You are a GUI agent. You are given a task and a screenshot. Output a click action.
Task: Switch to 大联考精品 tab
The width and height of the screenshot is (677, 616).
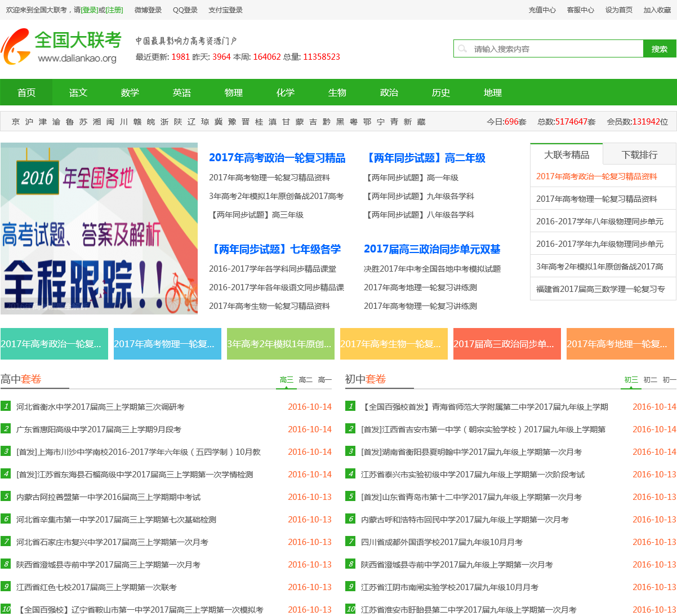567,154
